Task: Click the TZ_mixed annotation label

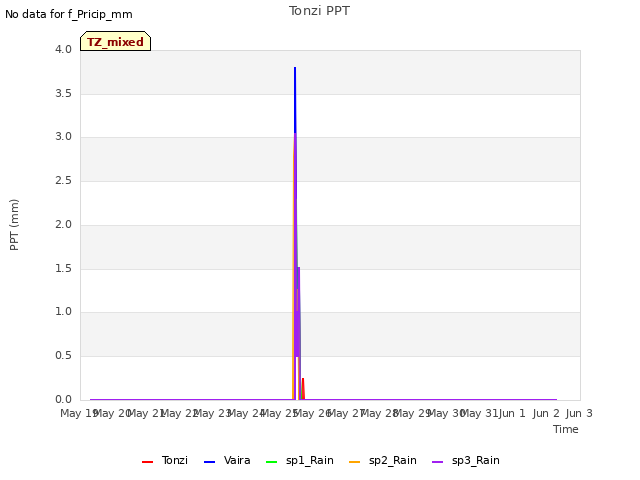Action: pos(116,41)
